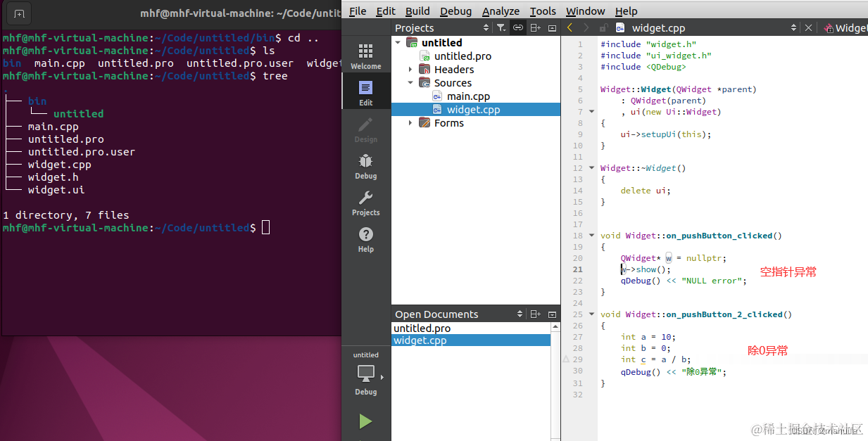This screenshot has height=441, width=868.
Task: Run the project with green play button
Action: pyautogui.click(x=365, y=421)
